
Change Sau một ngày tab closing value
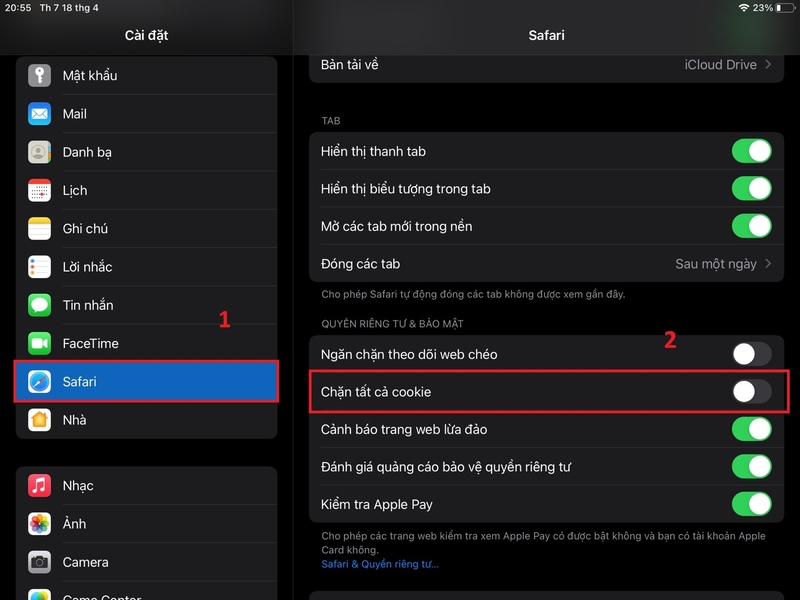pos(716,264)
